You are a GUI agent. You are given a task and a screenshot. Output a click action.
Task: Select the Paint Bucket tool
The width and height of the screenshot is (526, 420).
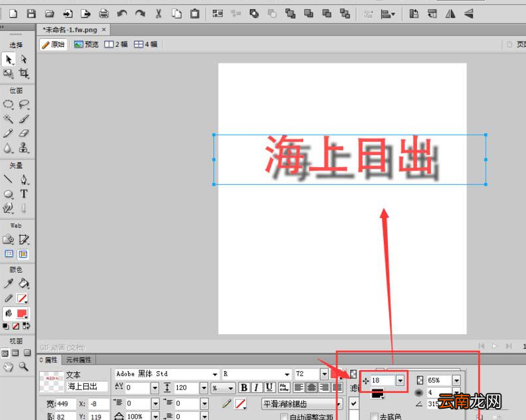click(x=24, y=283)
